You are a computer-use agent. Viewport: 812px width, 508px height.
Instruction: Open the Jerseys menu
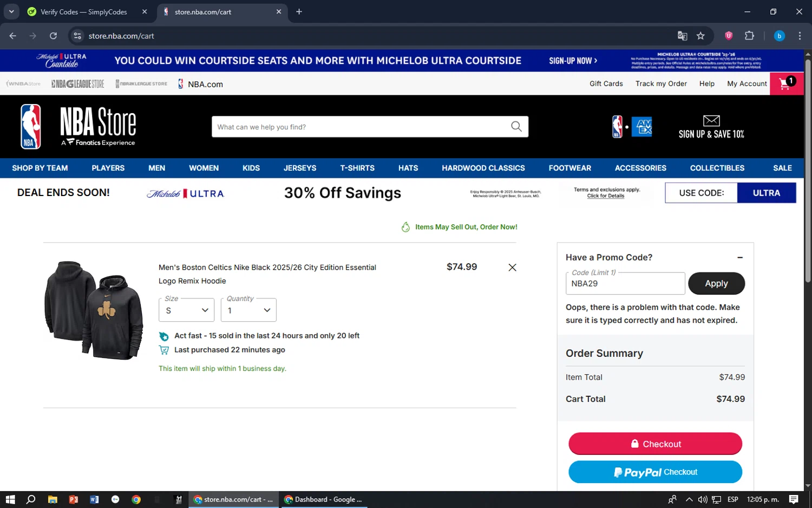(x=300, y=168)
